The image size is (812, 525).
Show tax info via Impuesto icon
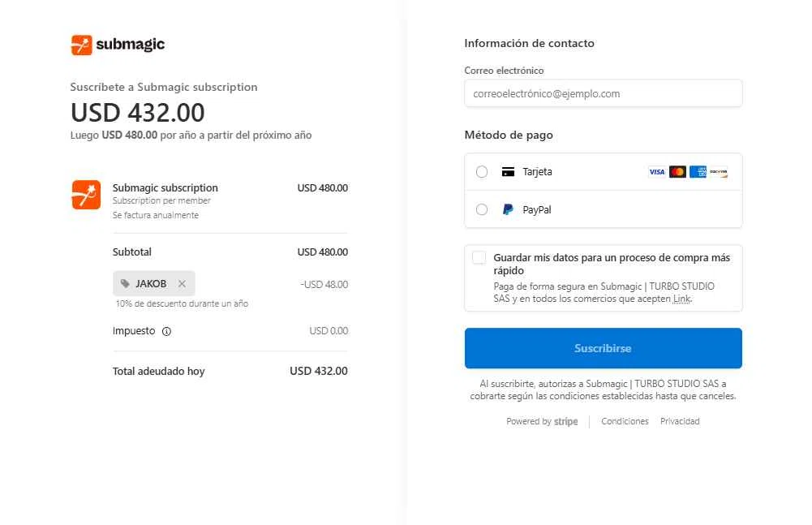point(167,331)
